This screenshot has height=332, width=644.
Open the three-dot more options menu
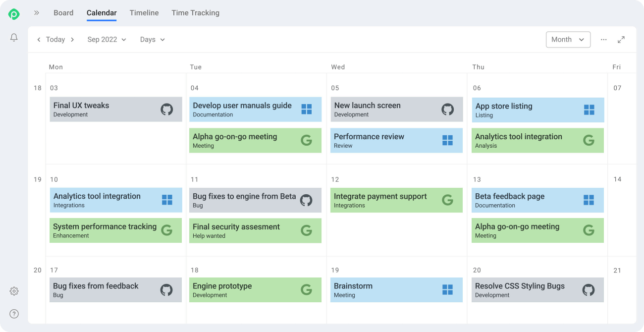click(x=603, y=40)
